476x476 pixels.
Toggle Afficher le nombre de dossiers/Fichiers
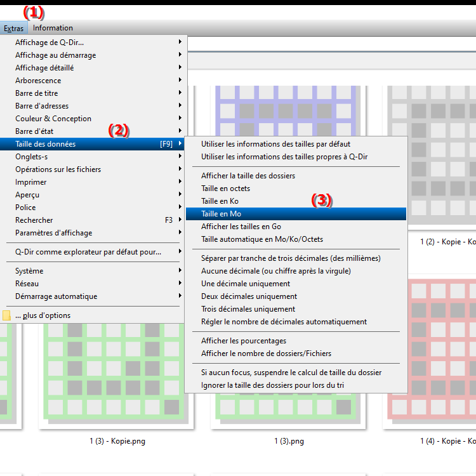(296, 354)
